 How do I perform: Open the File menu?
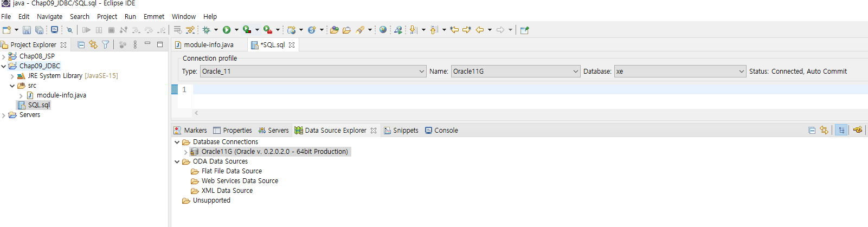click(6, 17)
